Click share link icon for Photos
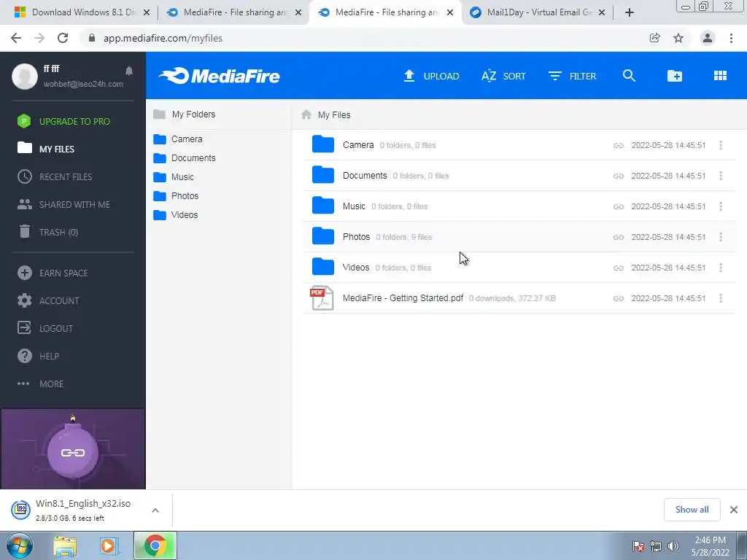Image resolution: width=747 pixels, height=560 pixels. (619, 237)
